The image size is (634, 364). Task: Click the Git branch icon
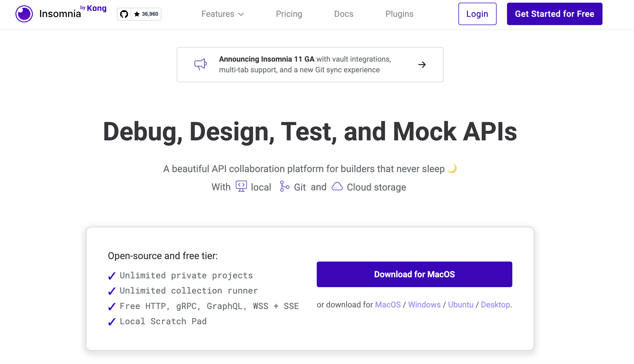pos(284,186)
